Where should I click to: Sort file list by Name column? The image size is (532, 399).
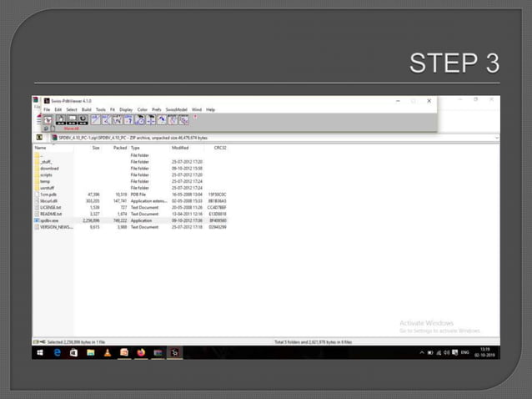tap(40, 148)
